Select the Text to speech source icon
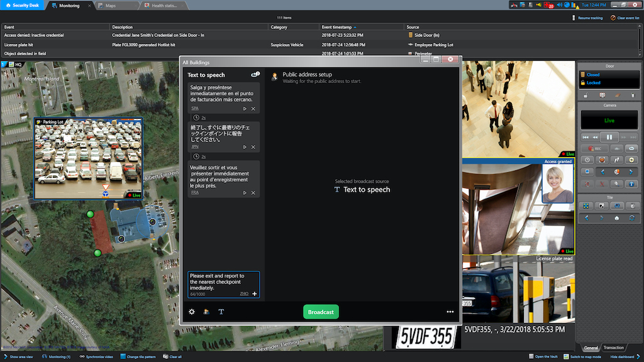This screenshot has width=644, height=362. pyautogui.click(x=221, y=312)
